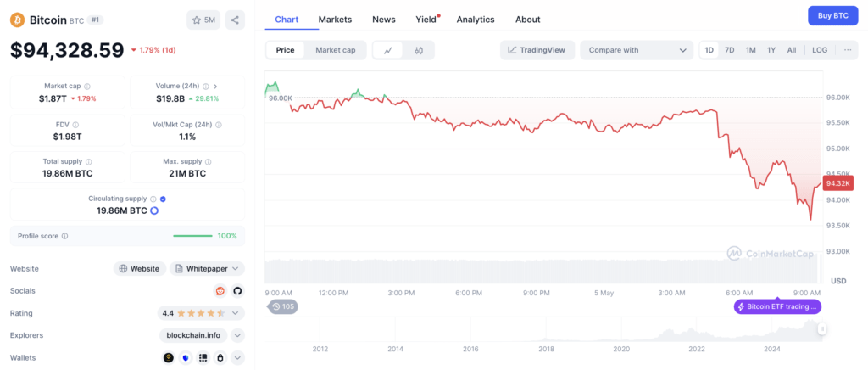Open the padlock wallet icon
Image resolution: width=868 pixels, height=370 pixels.
click(x=220, y=358)
